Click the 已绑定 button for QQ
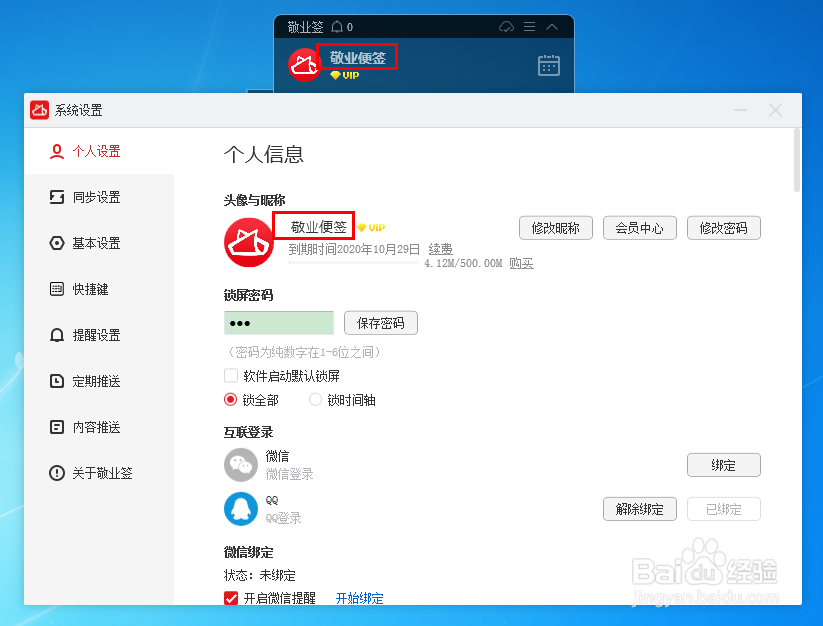Image resolution: width=823 pixels, height=626 pixels. click(723, 509)
